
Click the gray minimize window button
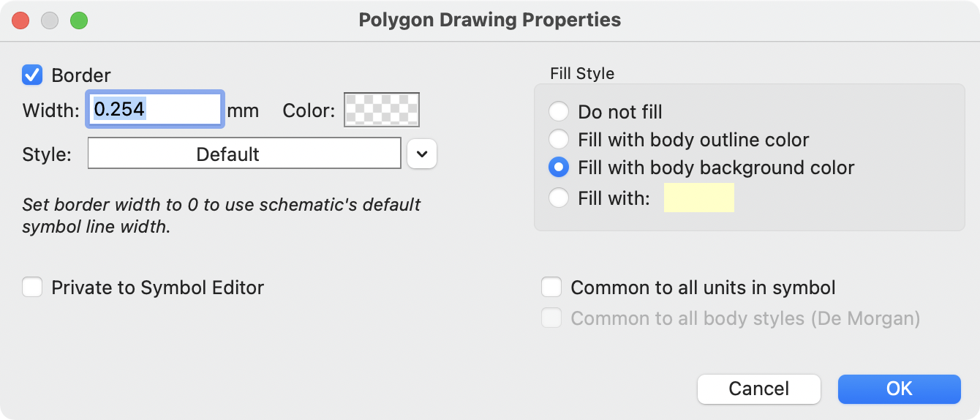[x=50, y=20]
